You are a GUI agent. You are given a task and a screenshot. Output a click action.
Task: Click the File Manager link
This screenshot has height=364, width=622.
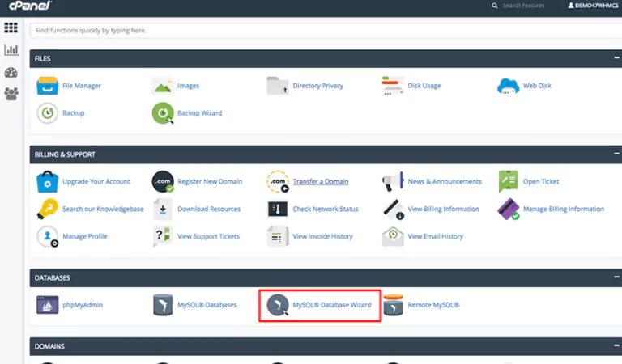(82, 86)
